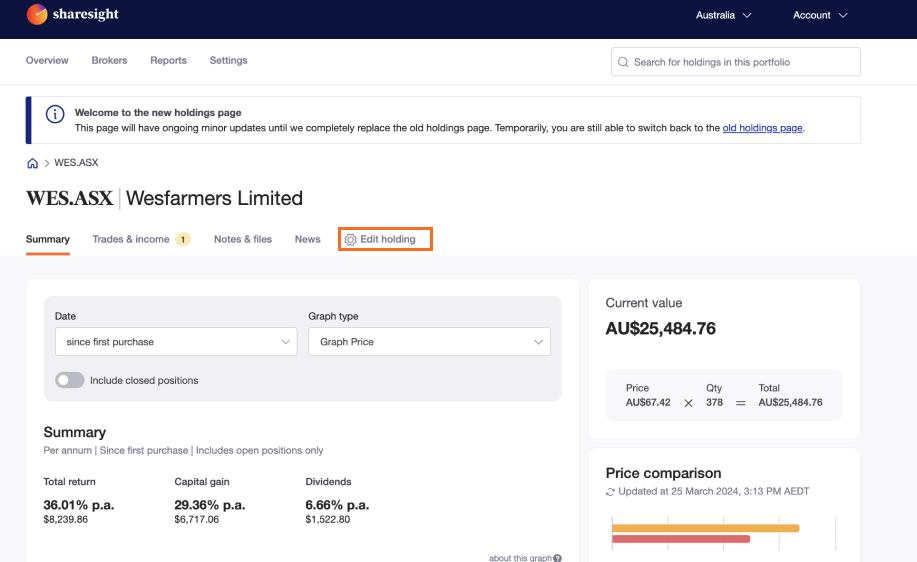Screen dimensions: 917x562
Task: Click the price comparison refresh icon
Action: (610, 492)
